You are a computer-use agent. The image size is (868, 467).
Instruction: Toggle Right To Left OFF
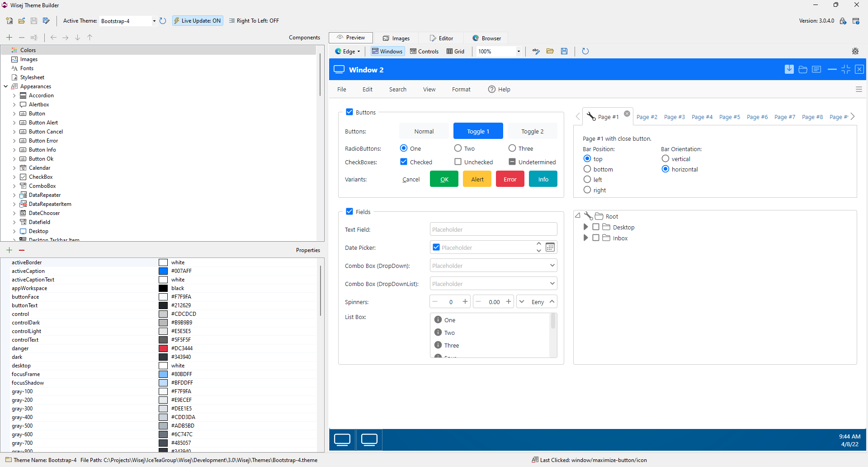[254, 21]
